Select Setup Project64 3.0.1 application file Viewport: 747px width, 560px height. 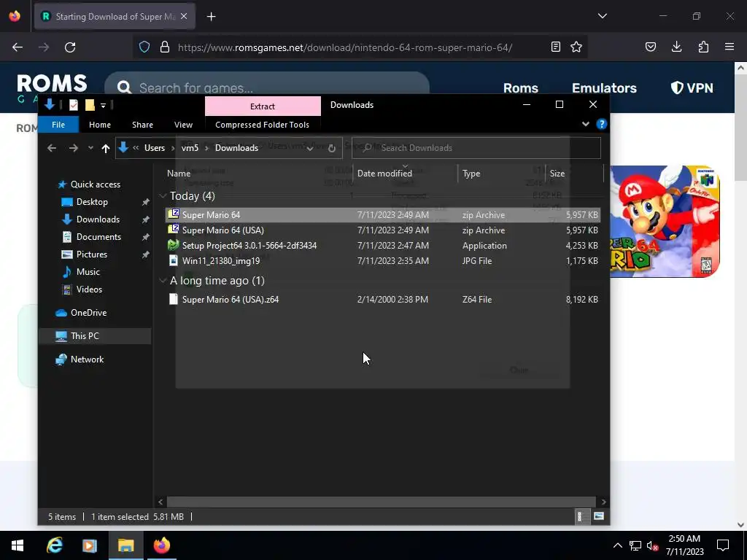(382, 245)
